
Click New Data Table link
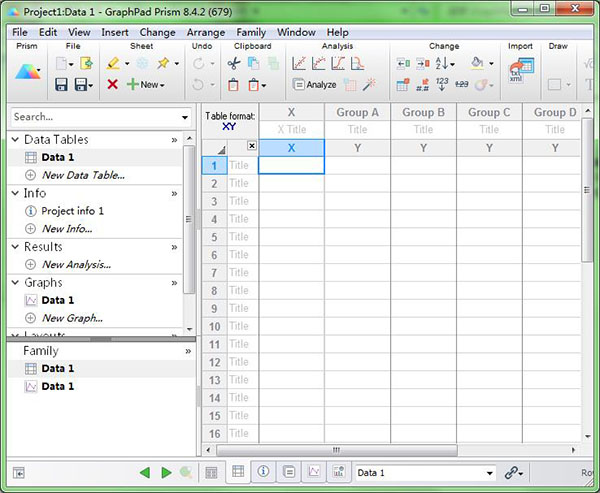click(x=83, y=175)
